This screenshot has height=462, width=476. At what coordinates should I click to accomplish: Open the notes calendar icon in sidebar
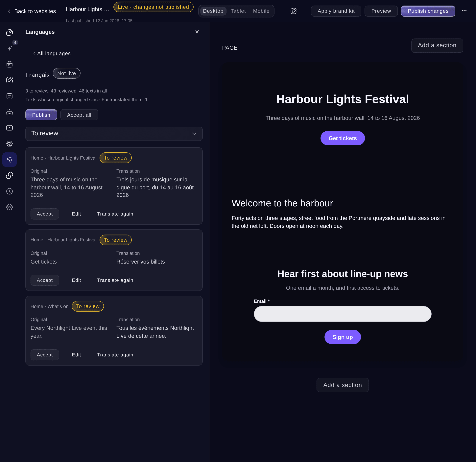10,96
